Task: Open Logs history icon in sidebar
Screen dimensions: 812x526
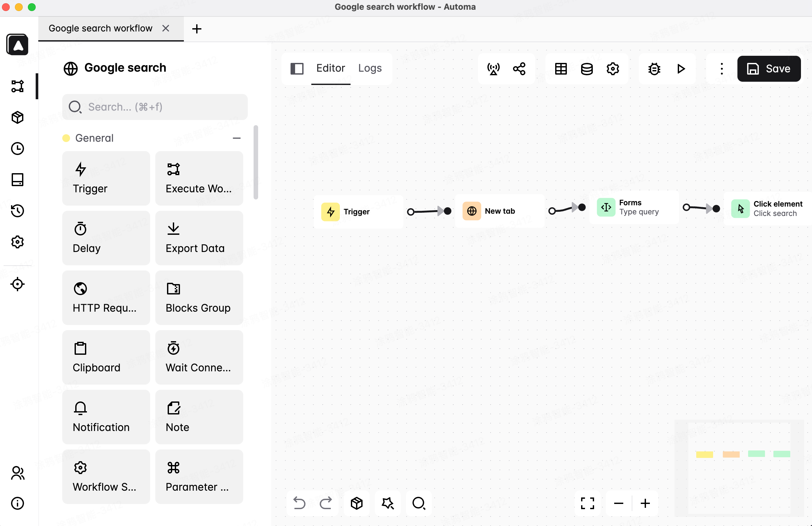Action: point(18,211)
